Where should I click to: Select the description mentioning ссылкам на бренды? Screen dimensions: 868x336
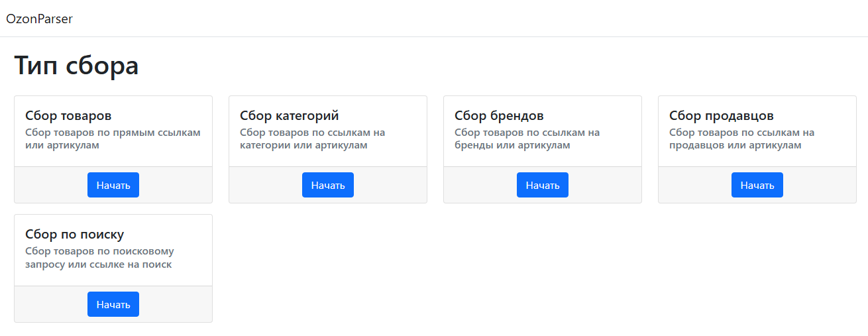527,139
